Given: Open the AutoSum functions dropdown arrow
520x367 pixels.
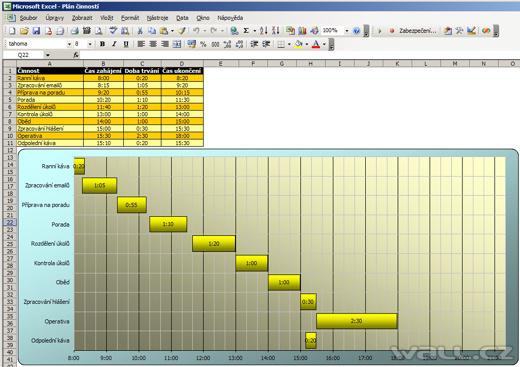Looking at the screenshot, I should (254, 31).
